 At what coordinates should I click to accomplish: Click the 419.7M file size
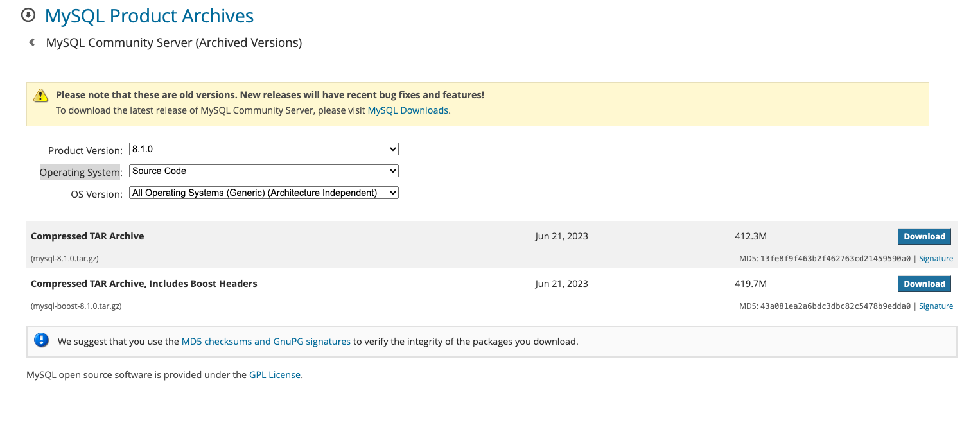(751, 284)
